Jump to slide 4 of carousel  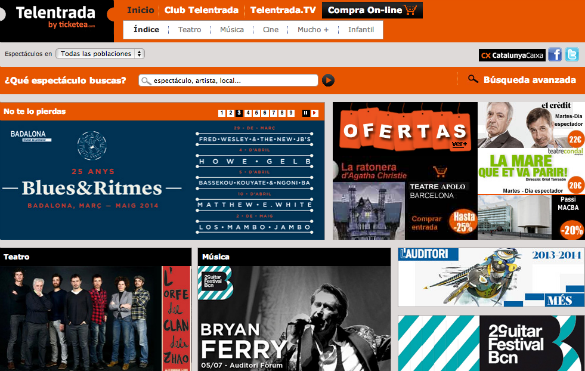pos(248,113)
